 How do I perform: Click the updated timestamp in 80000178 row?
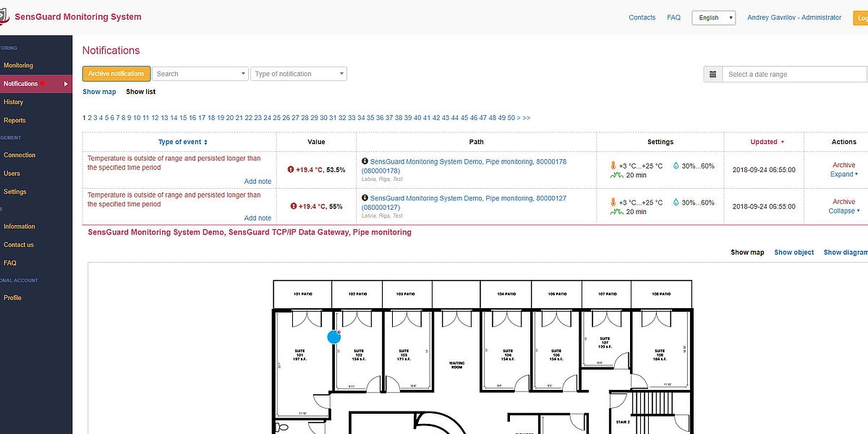(x=763, y=169)
